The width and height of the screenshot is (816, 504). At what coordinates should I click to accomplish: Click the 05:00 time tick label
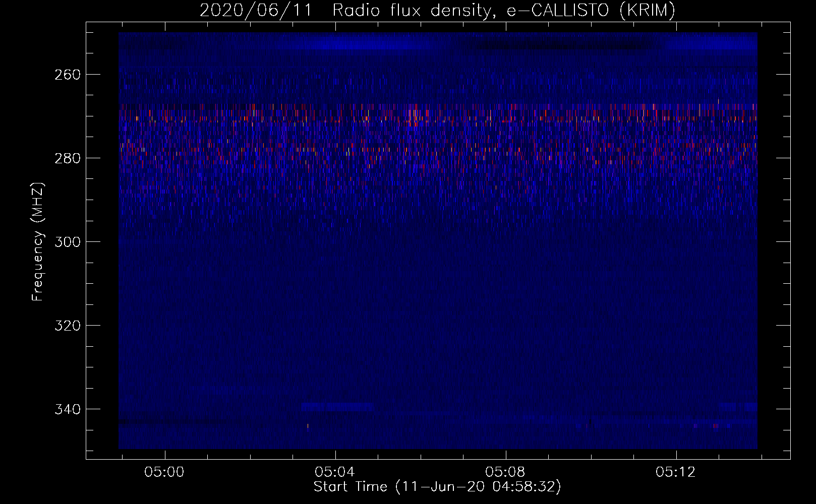pos(164,472)
